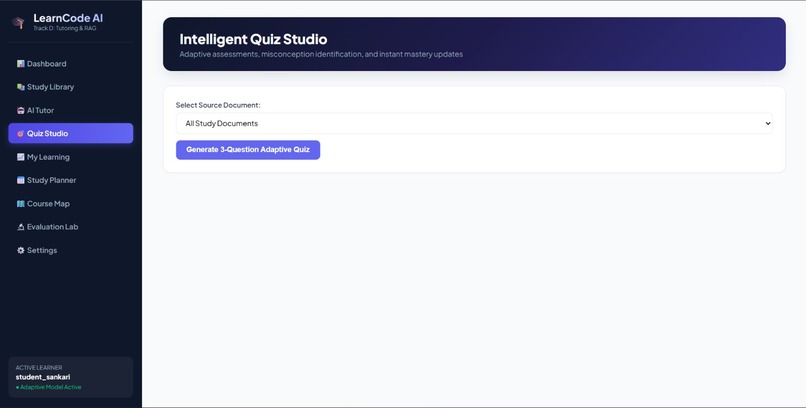Click the Dashboard chart icon
The height and width of the screenshot is (408, 806).
tap(21, 64)
